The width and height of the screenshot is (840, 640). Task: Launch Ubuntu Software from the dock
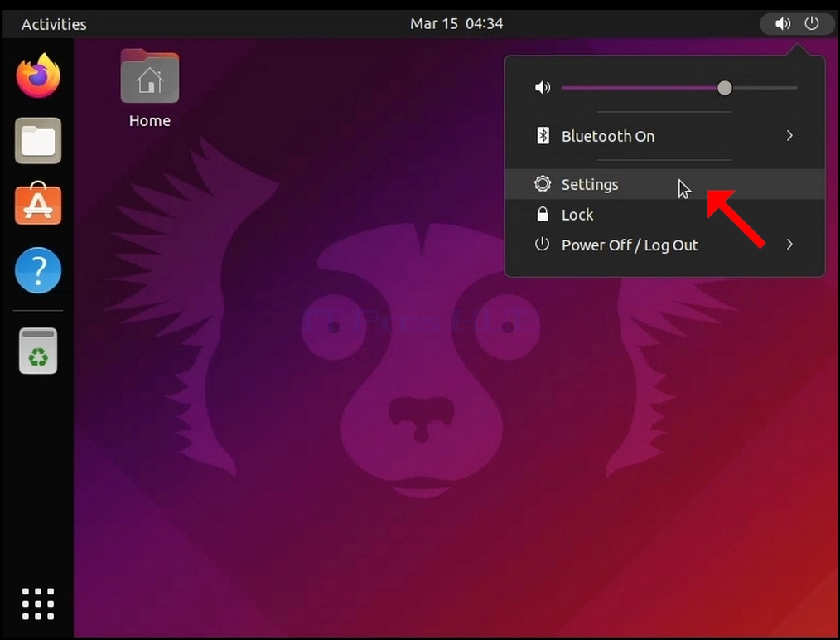[x=38, y=203]
